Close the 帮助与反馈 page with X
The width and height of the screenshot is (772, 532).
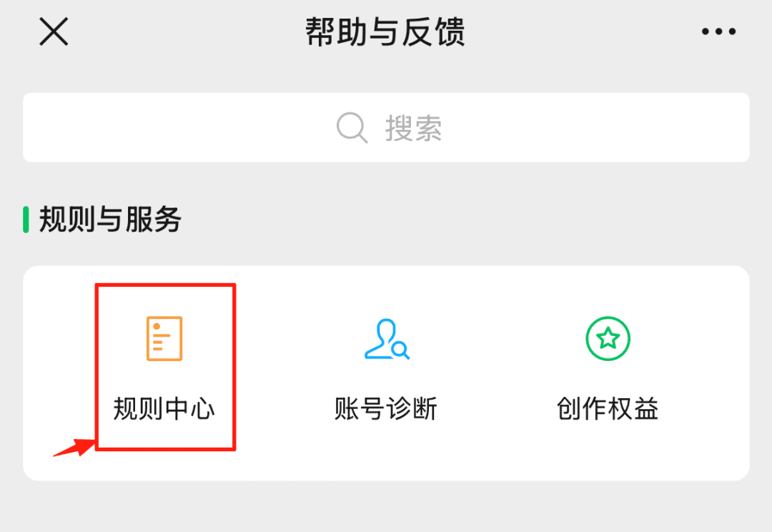click(54, 31)
